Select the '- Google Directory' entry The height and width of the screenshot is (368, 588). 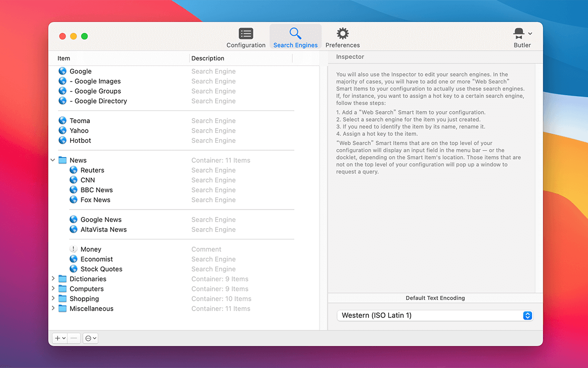(98, 101)
